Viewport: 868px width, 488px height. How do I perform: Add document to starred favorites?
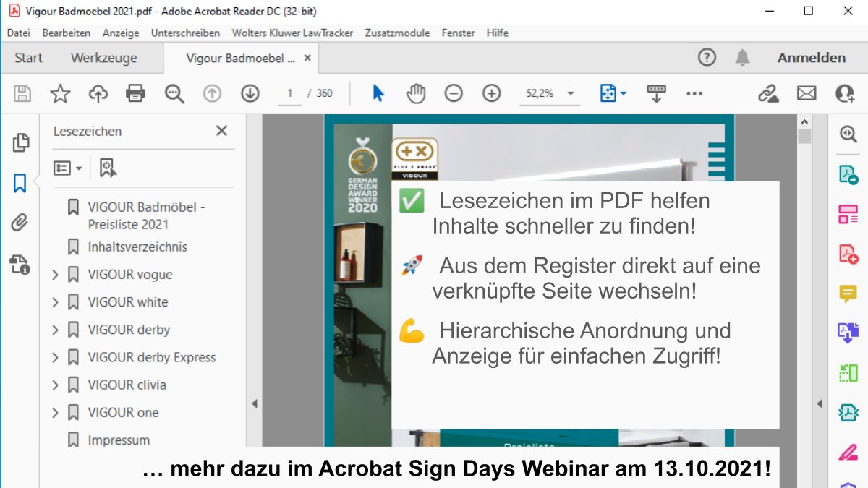tap(60, 93)
